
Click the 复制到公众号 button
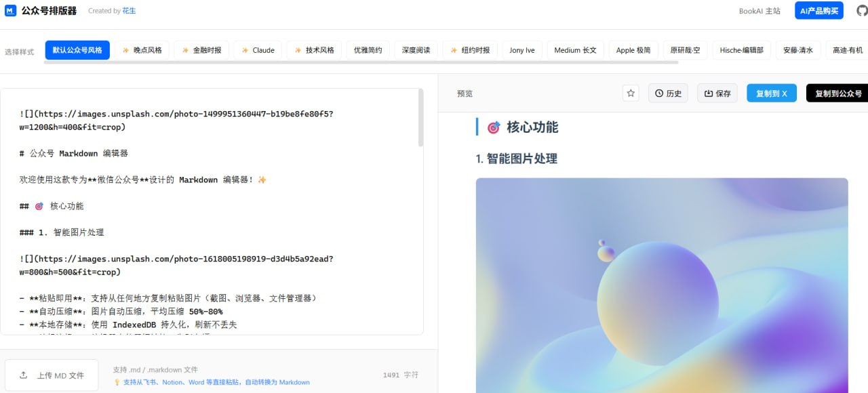(x=837, y=94)
